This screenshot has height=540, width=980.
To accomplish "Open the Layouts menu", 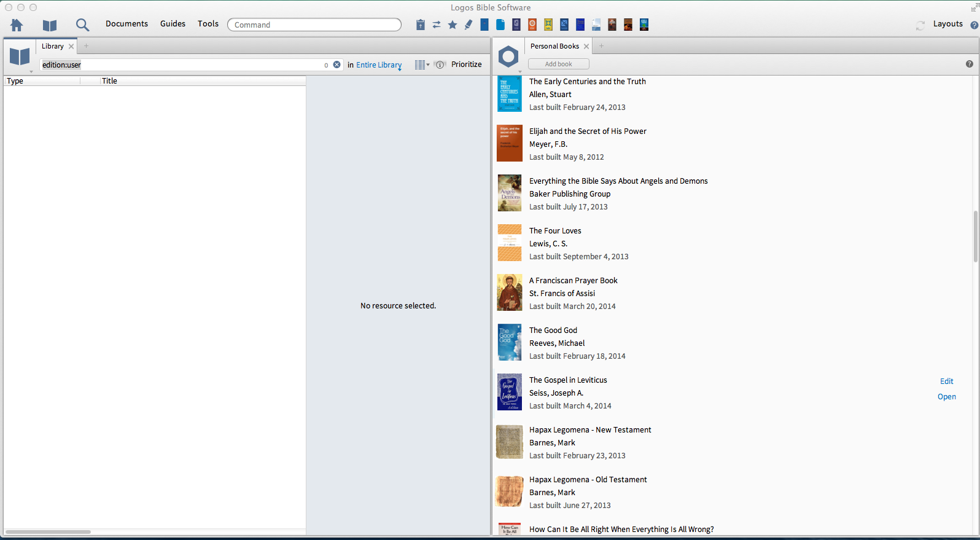I will (x=948, y=24).
